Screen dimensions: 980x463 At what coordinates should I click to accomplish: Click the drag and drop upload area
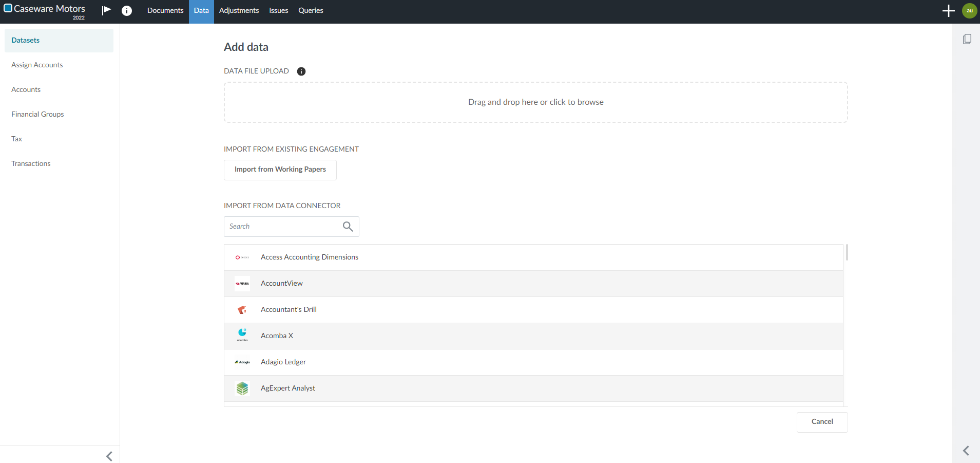[535, 102]
